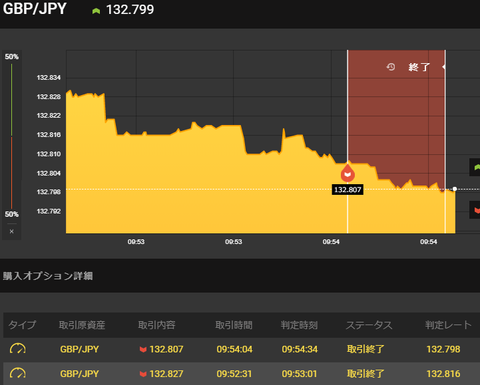Click GBP/JPY in the 09:54:04 row

[79, 349]
